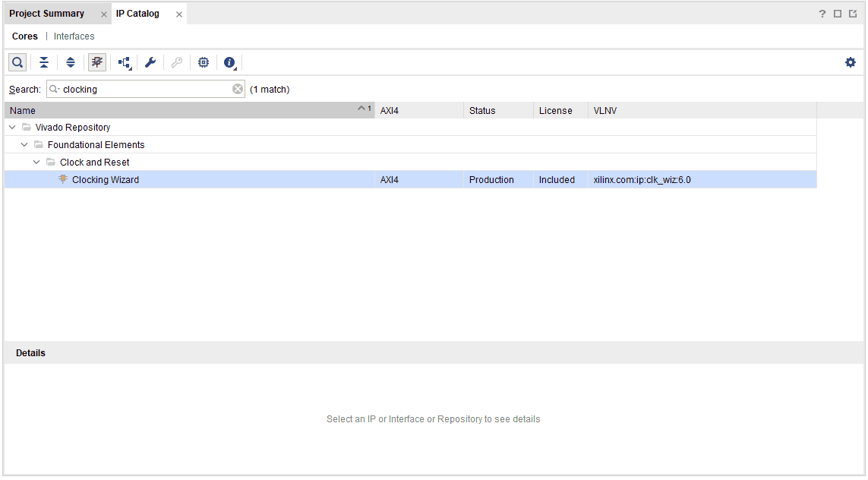This screenshot has height=480, width=868.
Task: Close the IP Catalog tab
Action: 179,14
